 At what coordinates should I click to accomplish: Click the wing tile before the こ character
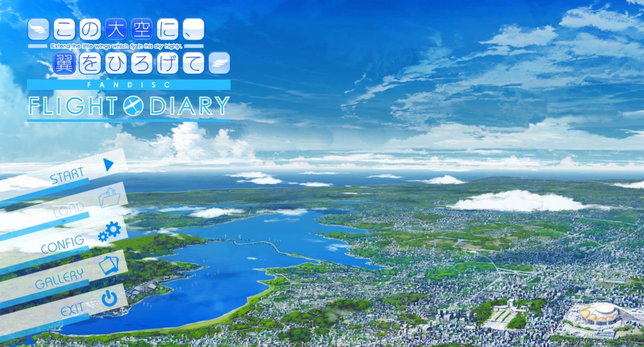point(39,30)
